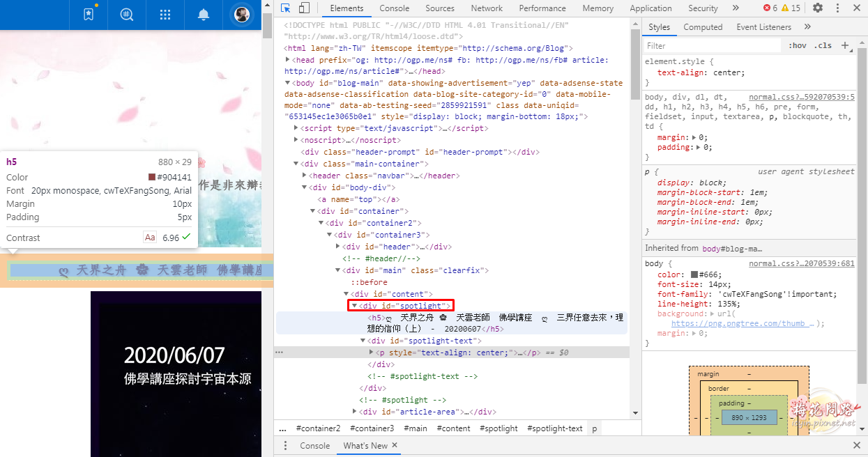Open the Network panel
This screenshot has width=868, height=457.
(x=487, y=8)
